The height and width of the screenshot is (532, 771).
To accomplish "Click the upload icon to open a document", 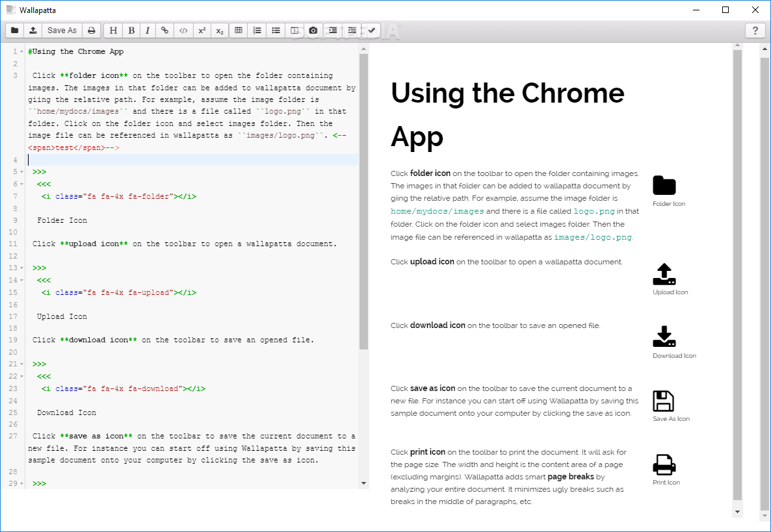I will [33, 31].
